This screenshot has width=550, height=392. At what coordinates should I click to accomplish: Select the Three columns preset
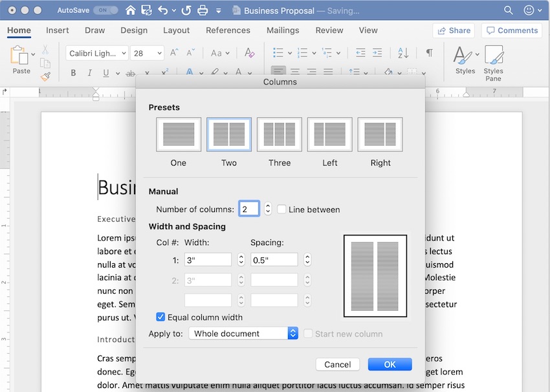click(x=279, y=135)
